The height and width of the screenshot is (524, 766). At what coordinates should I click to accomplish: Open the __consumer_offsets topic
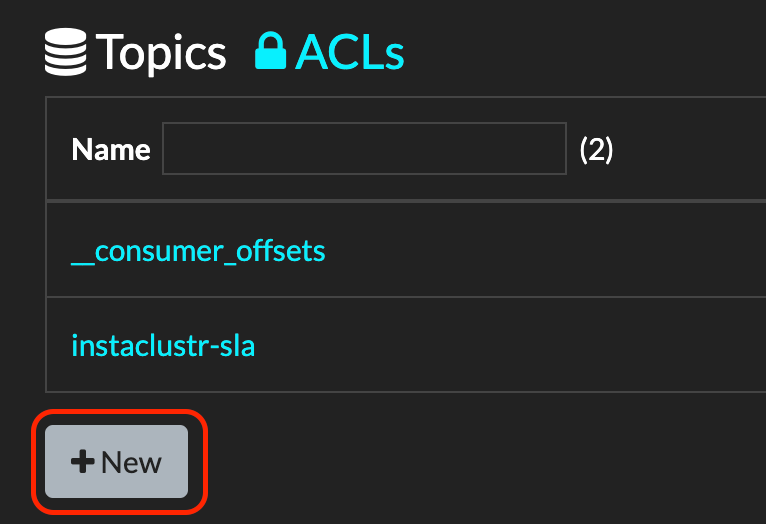coord(198,252)
